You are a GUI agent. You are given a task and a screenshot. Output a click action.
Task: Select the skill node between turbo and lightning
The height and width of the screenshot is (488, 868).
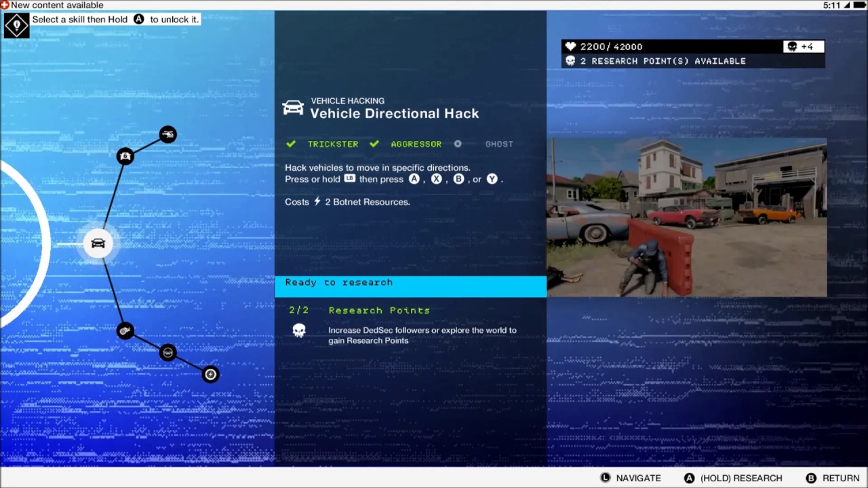click(167, 352)
